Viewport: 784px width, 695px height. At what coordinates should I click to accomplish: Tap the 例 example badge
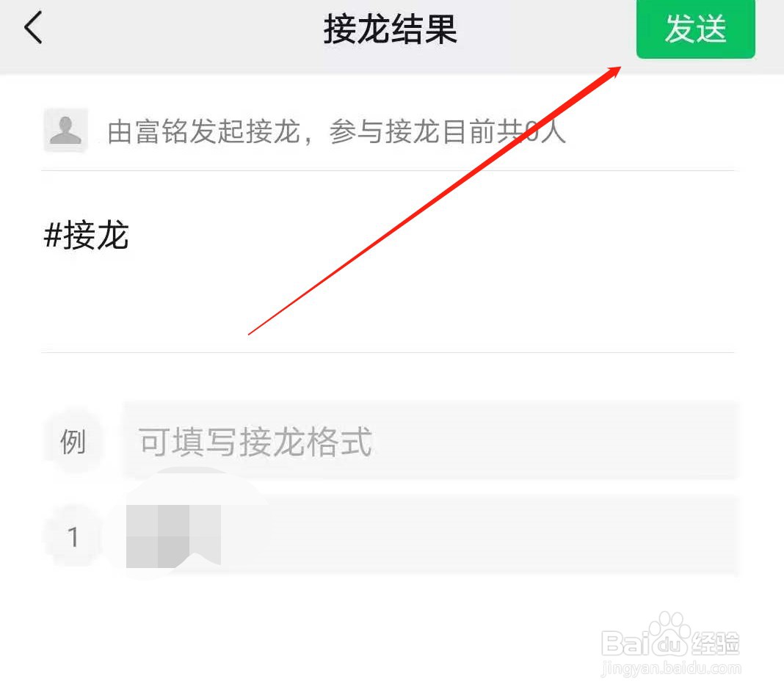click(x=73, y=441)
